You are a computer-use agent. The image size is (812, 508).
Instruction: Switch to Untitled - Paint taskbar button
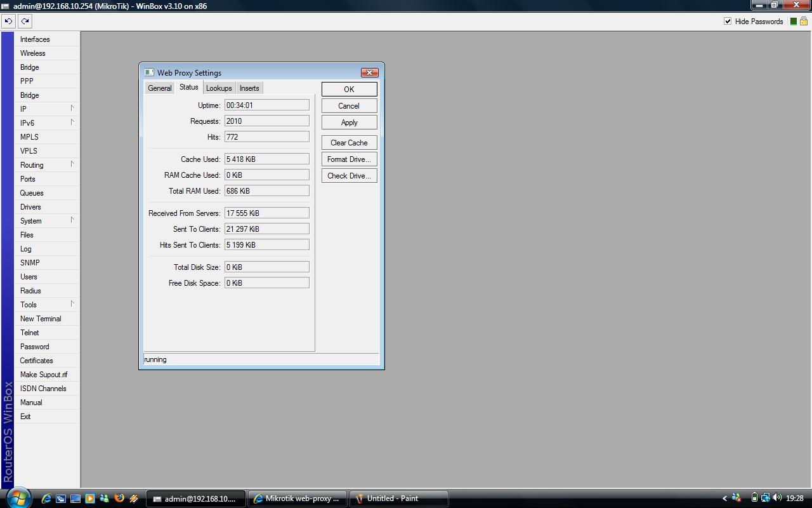pyautogui.click(x=398, y=498)
